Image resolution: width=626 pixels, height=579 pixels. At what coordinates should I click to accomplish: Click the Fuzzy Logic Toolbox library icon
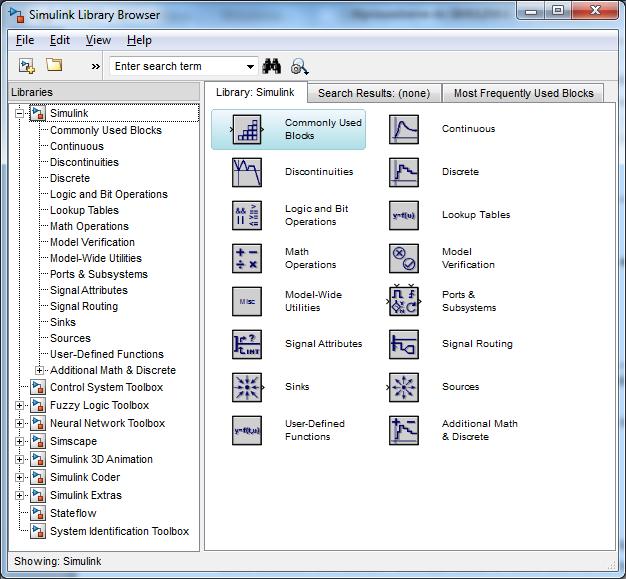tap(38, 406)
